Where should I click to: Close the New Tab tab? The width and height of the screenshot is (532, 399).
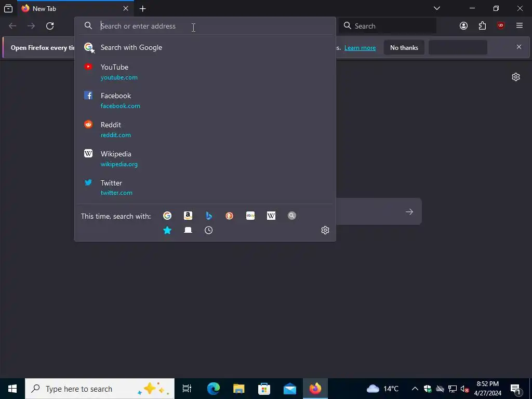(x=126, y=8)
